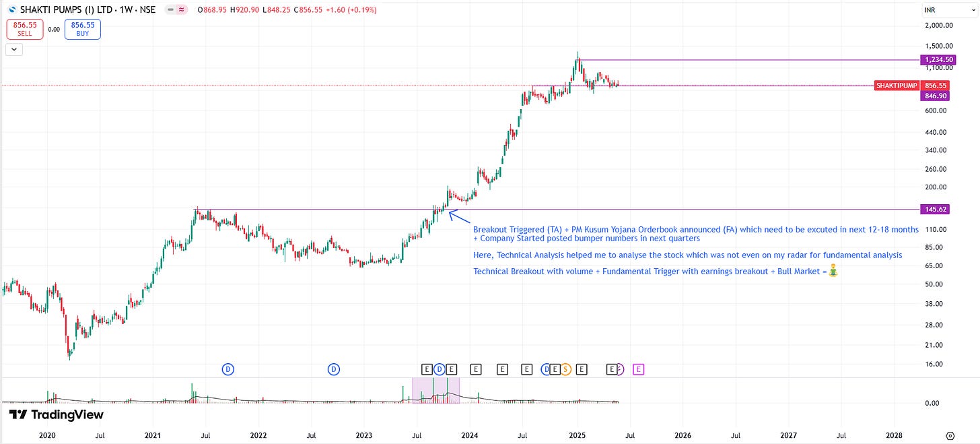Click the 145.62 purple price tag

tap(936, 209)
